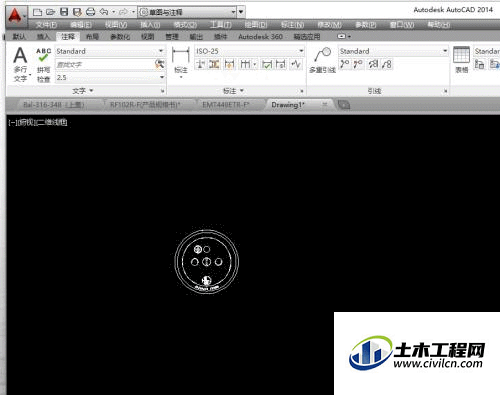This screenshot has width=500, height=395.
Task: Click the Save icon in quick access toolbar
Action: pos(64,12)
